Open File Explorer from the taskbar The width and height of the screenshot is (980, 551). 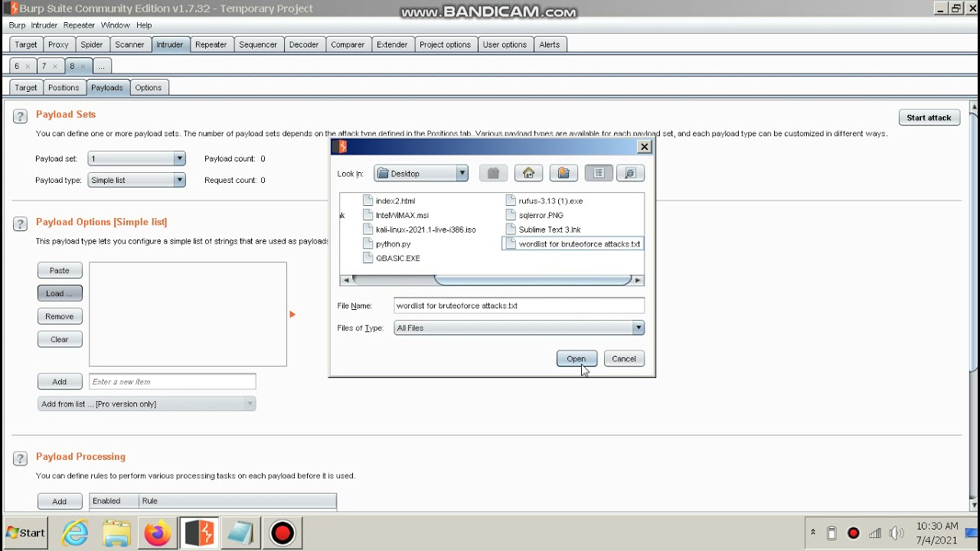coord(116,533)
